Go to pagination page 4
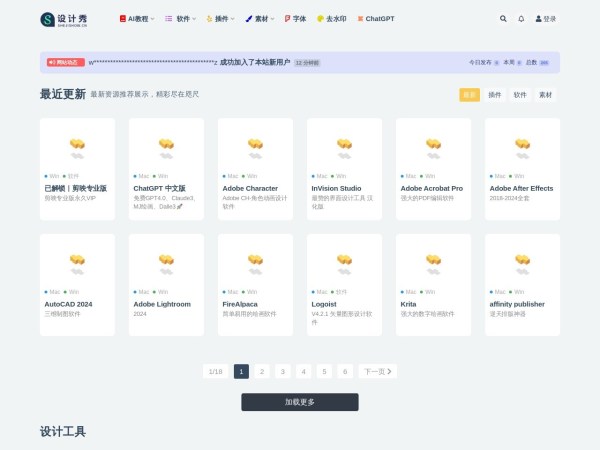 (x=303, y=371)
